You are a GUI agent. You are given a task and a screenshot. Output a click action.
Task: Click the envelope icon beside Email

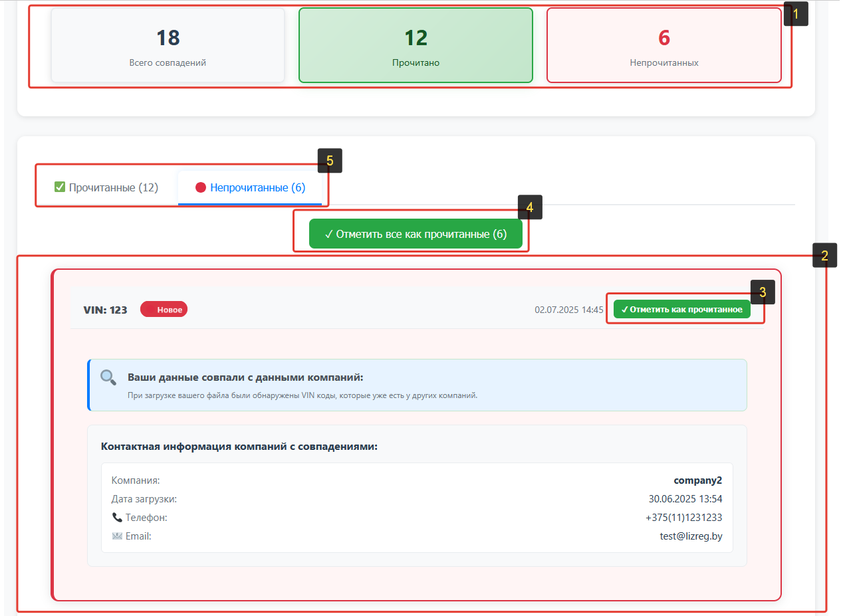pyautogui.click(x=117, y=536)
